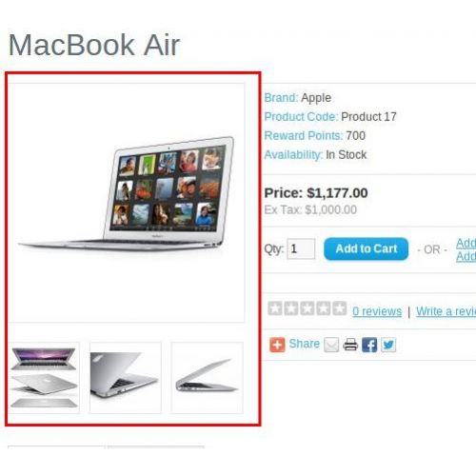The image size is (476, 476).
Task: Click the orange plus Share icon
Action: click(277, 345)
